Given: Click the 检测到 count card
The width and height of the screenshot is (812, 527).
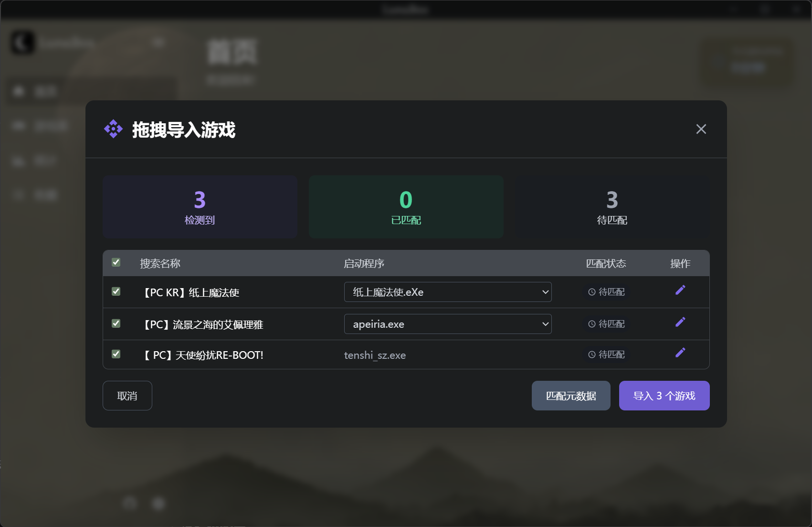Looking at the screenshot, I should (x=200, y=207).
